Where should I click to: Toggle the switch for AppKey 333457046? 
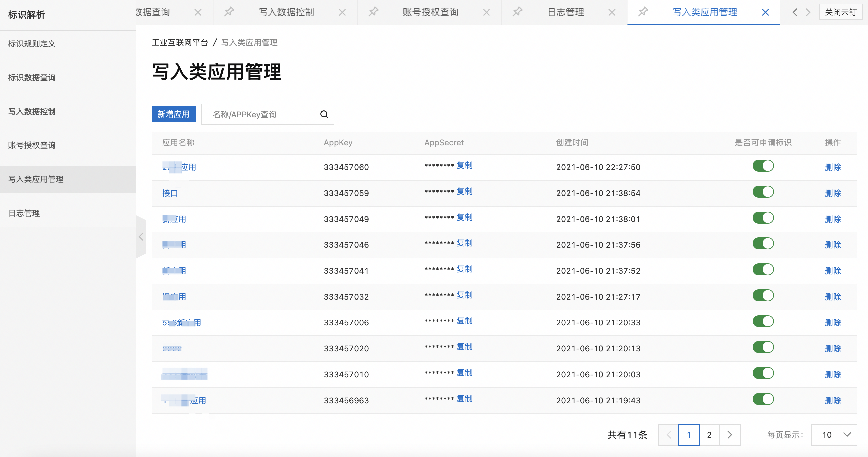(x=763, y=243)
